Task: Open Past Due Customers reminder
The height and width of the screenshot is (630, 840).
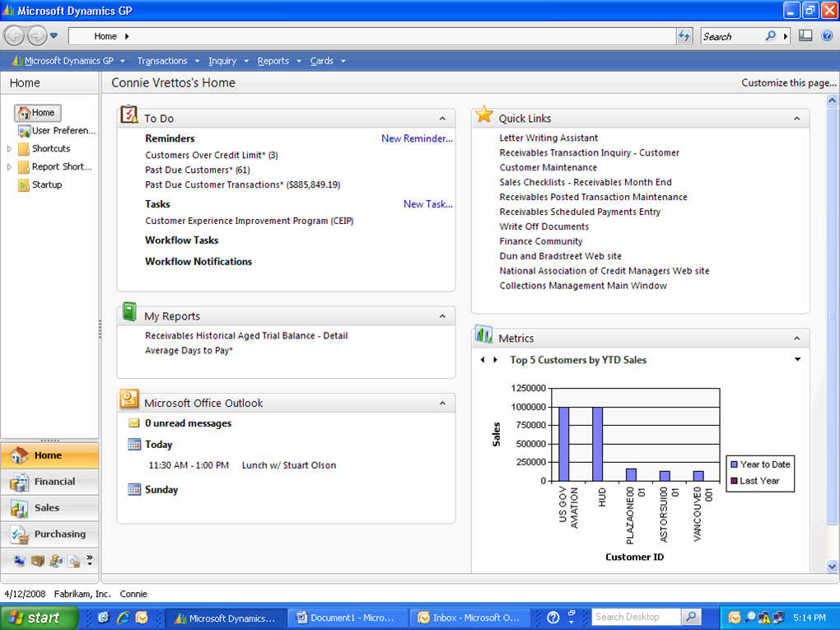Action: pyautogui.click(x=198, y=170)
